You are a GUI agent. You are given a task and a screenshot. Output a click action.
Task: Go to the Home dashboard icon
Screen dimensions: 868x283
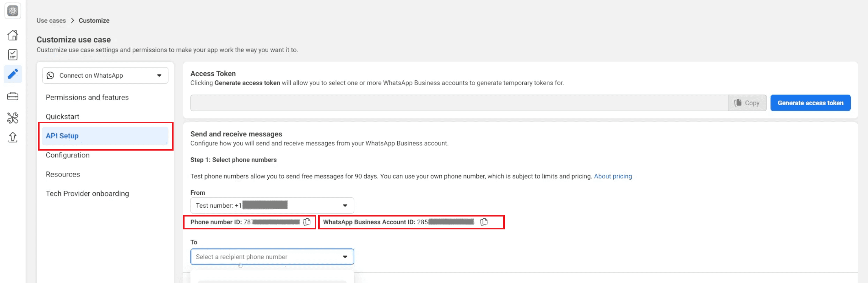[x=13, y=35]
